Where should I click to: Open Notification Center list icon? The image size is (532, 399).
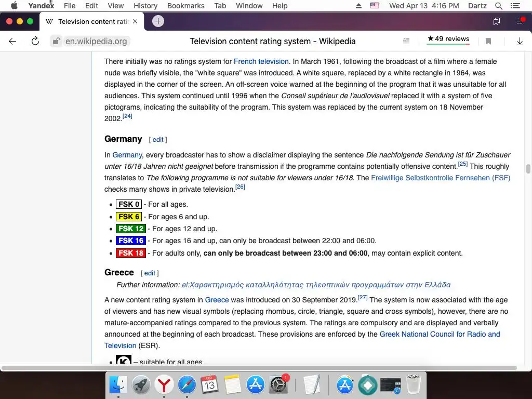tap(515, 6)
